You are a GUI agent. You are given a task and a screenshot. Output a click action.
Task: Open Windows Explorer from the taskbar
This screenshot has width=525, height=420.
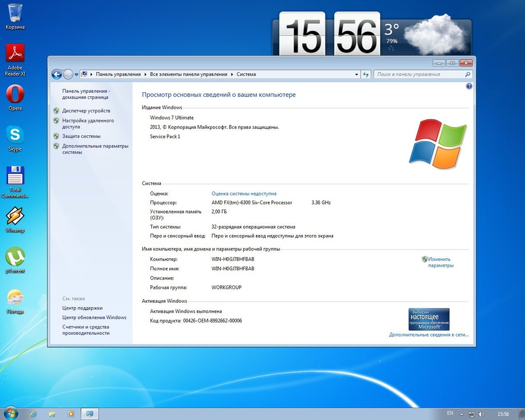[x=52, y=415]
